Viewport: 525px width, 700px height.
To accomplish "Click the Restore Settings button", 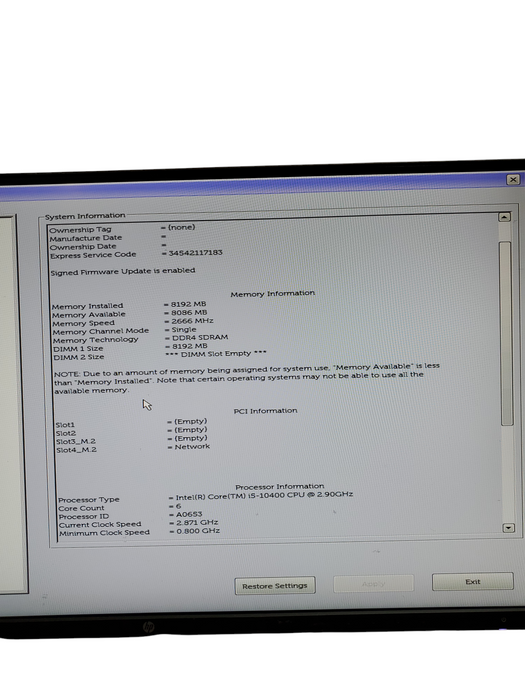I will (x=275, y=585).
